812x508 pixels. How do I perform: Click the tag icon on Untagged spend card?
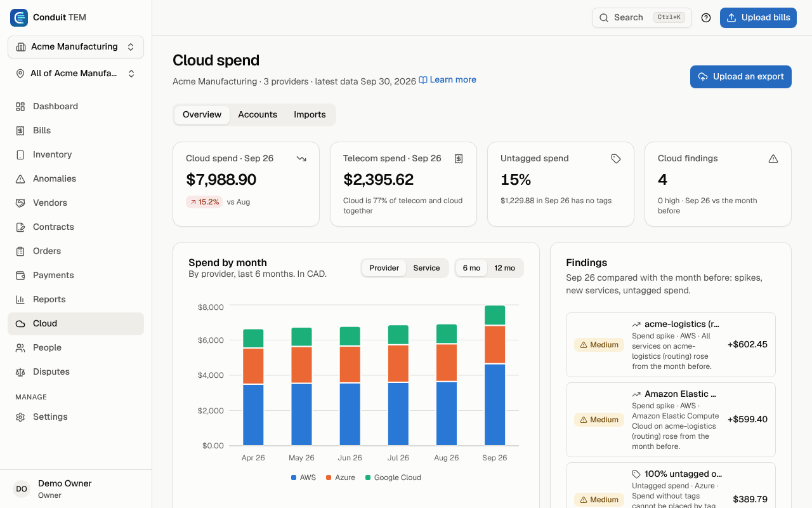pos(616,159)
